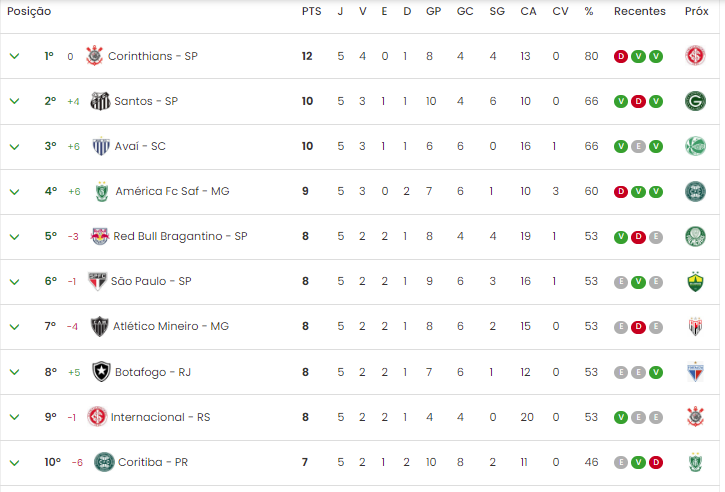Click São Paulo's next opponent Cuiabá badge
Screen dimensions: 725x492
[695, 282]
